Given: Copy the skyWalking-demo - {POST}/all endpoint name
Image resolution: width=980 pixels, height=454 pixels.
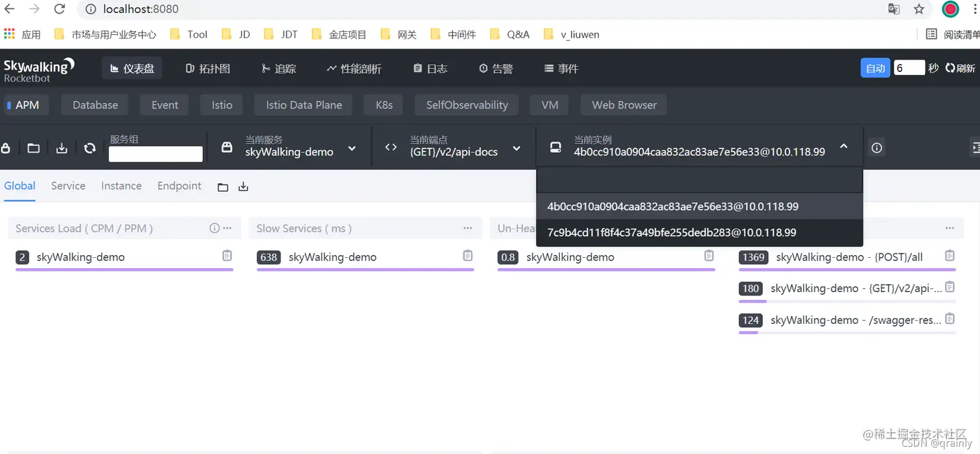Looking at the screenshot, I should tap(950, 255).
